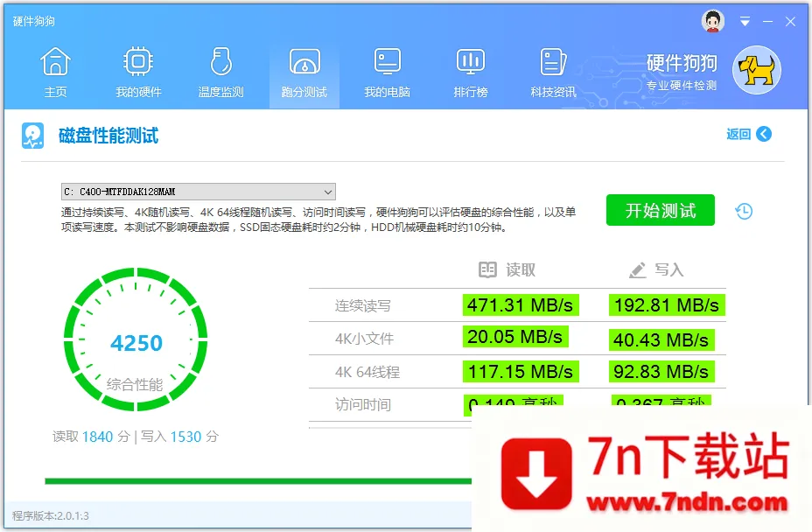Open 温度监测 temperature monitoring

click(x=220, y=71)
